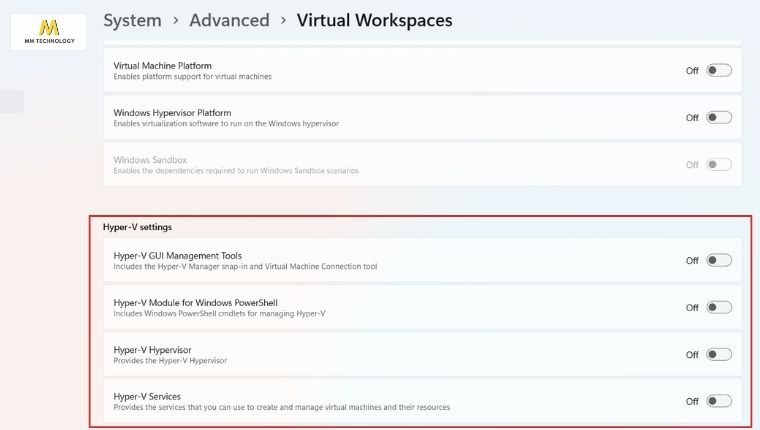
Task: Enable the Hyper-V Services toggle
Action: tap(719, 401)
